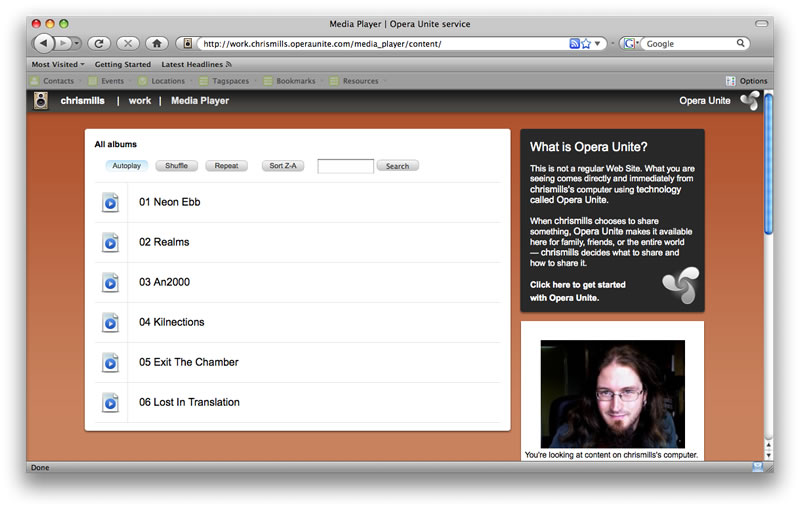
Task: Click the Search button for albums
Action: 397,166
